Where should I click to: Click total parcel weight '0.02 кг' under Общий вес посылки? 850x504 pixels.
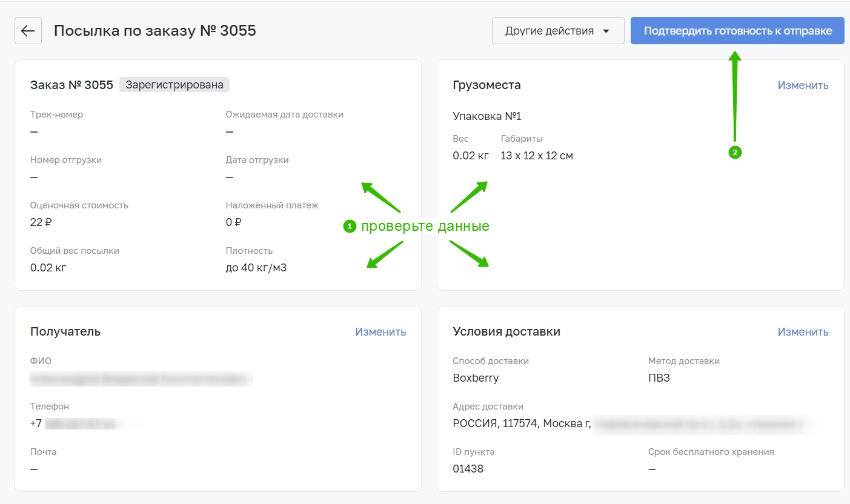click(x=48, y=268)
